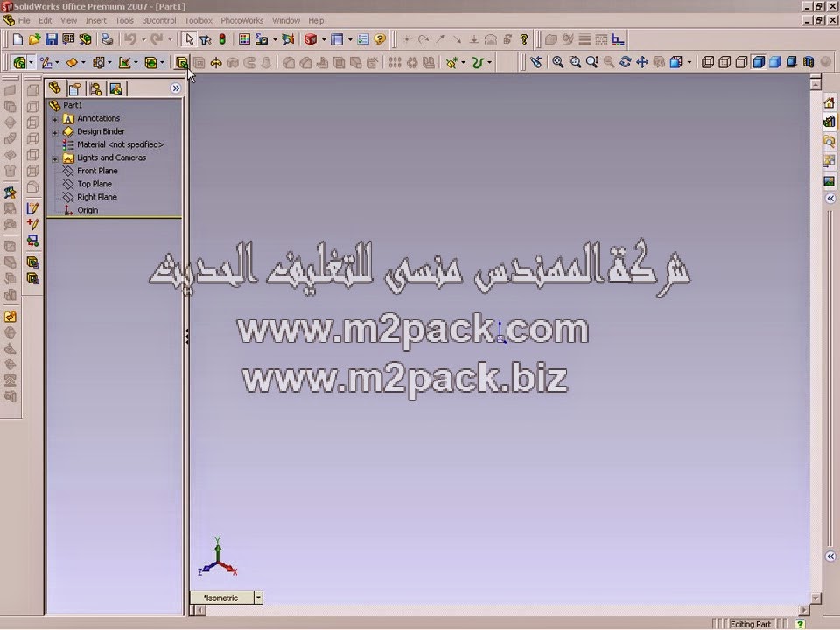Expand the Design Binder tree node
This screenshot has height=630, width=840.
54,132
